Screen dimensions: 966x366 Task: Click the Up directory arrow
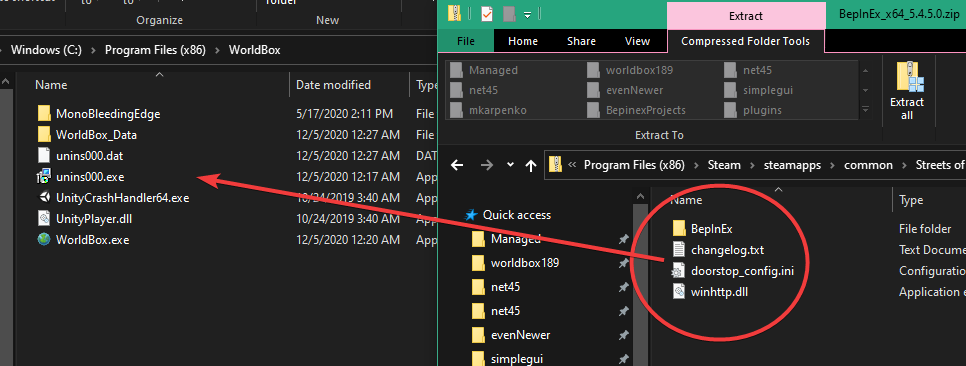pos(530,165)
